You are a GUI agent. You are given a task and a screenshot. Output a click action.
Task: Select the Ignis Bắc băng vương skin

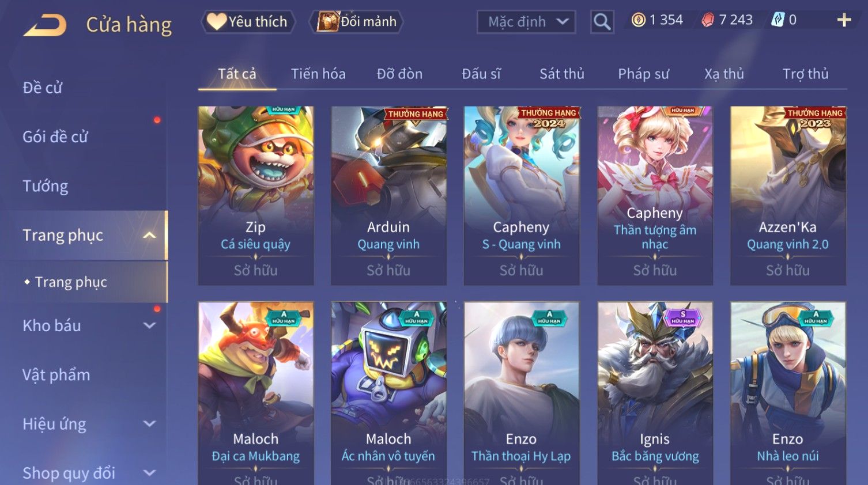point(655,393)
